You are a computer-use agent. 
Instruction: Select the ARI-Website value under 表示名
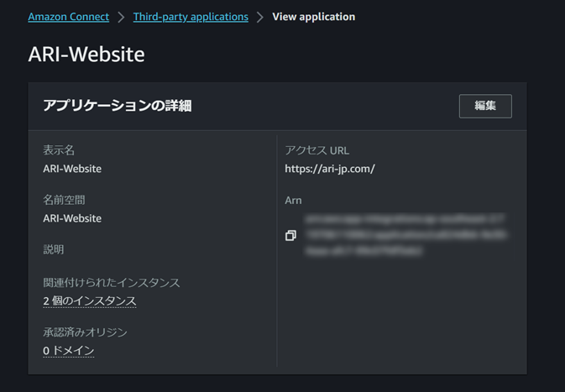pos(72,169)
